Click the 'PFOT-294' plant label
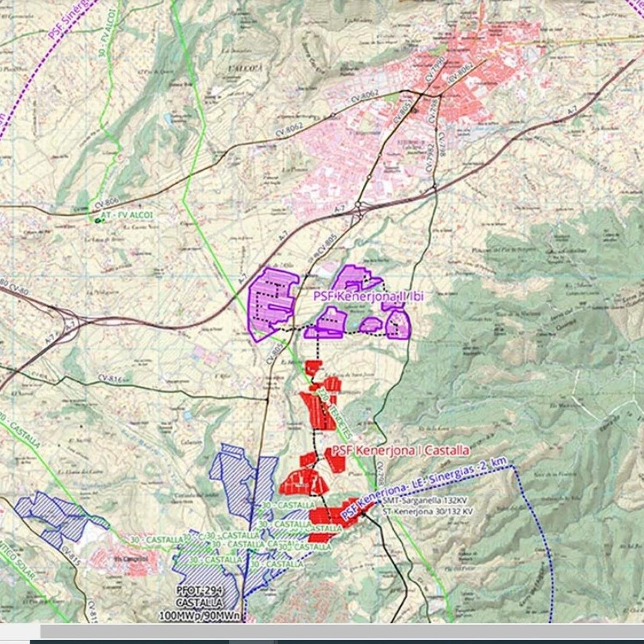The width and height of the screenshot is (644, 644). coord(200,591)
